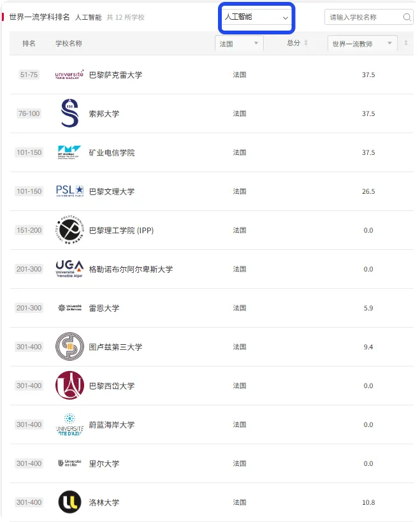Click the Université de Lorraine logo
420x522 pixels.
[x=69, y=502]
